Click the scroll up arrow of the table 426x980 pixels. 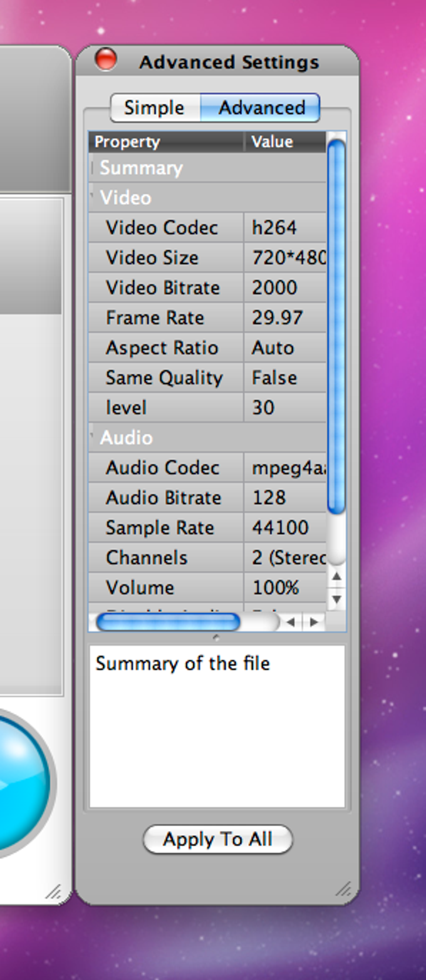[x=336, y=577]
